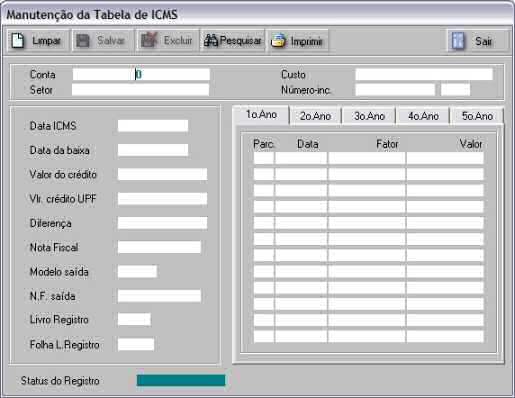Click the teal Status do Registro indicator

pyautogui.click(x=181, y=380)
